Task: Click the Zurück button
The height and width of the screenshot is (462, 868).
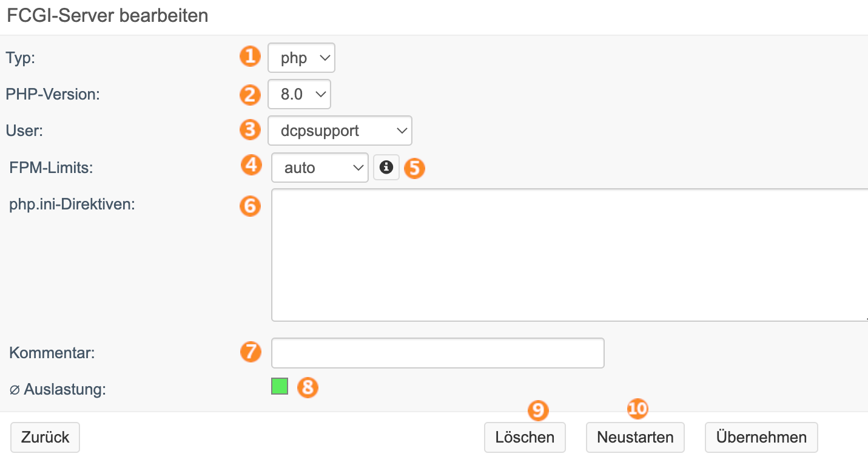Action: 45,437
